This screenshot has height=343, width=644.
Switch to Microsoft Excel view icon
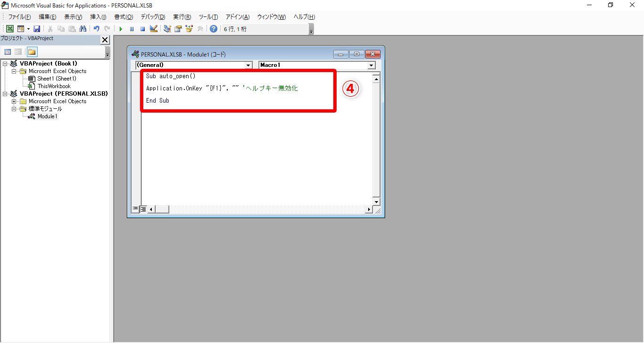9,29
